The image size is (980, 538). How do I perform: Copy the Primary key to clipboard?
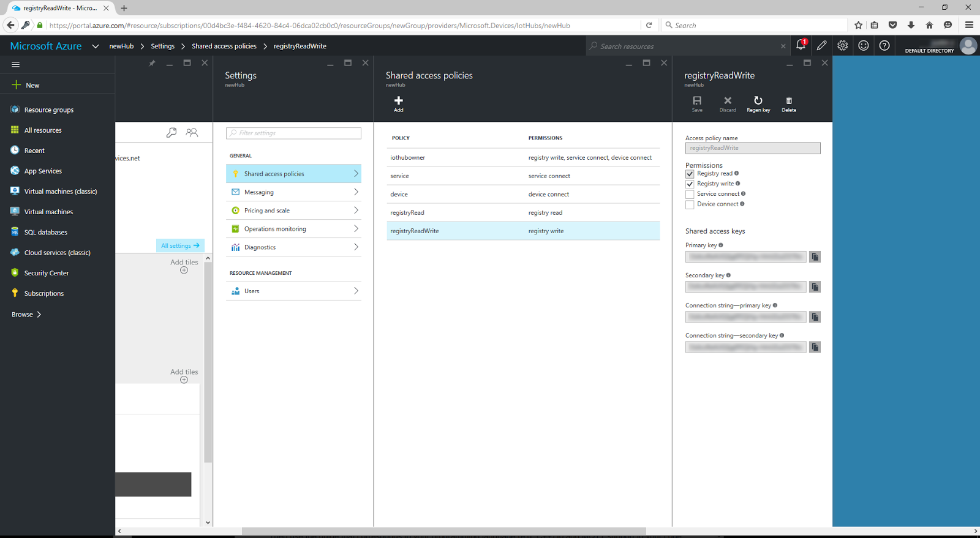(815, 257)
